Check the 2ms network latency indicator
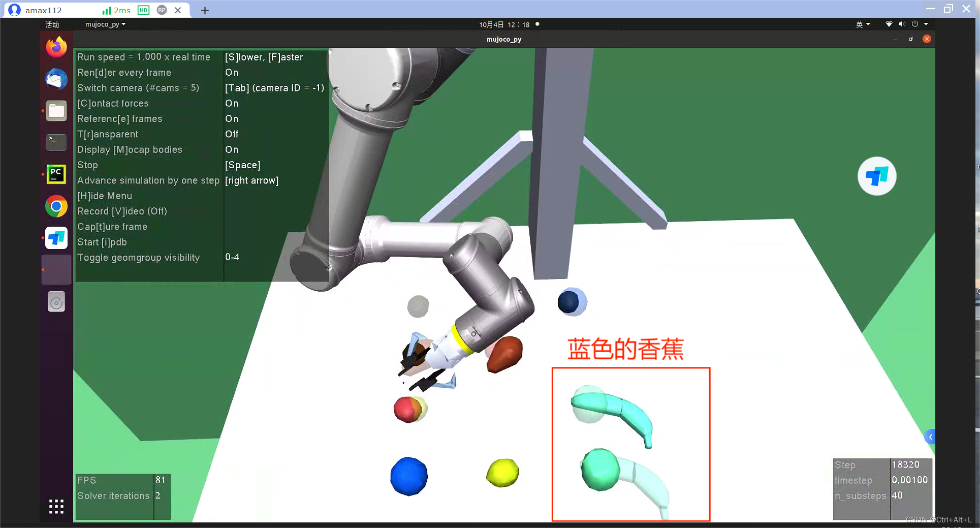This screenshot has height=528, width=980. click(x=116, y=10)
